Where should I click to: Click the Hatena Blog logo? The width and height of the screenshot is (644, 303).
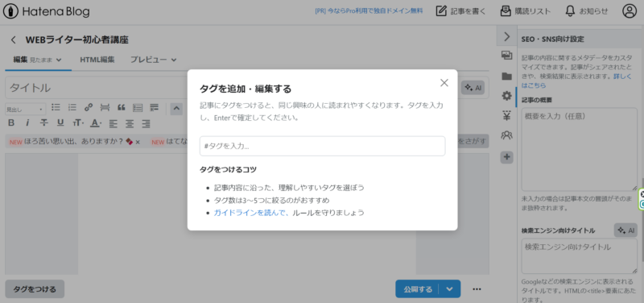46,11
